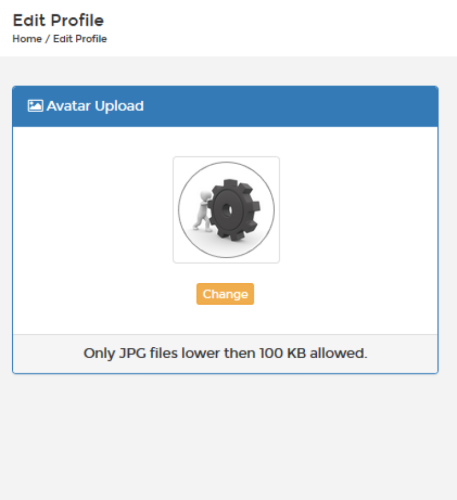Open the Home breadcrumb link
The image size is (457, 500).
coord(27,39)
